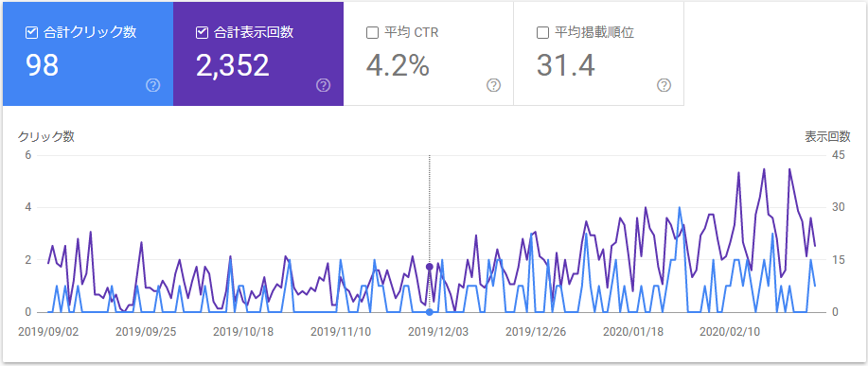
Task: Click the 2,352 impressions value
Action: pos(233,65)
